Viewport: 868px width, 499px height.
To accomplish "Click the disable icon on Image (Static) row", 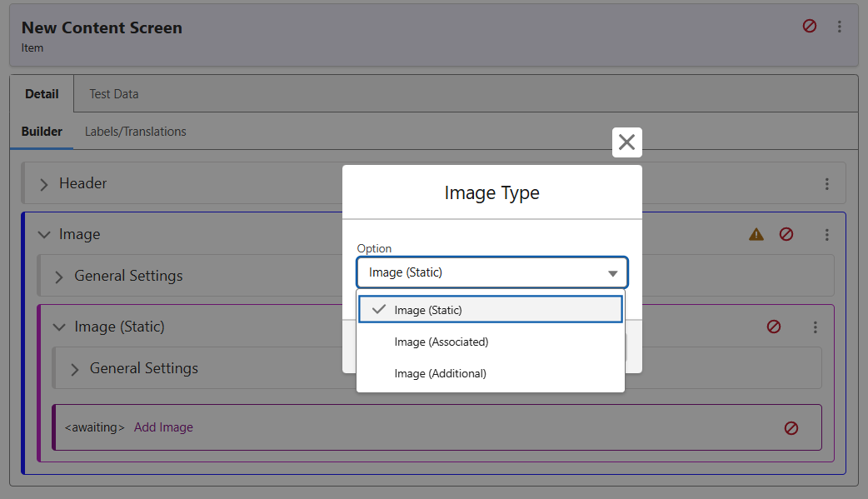I will pyautogui.click(x=773, y=327).
